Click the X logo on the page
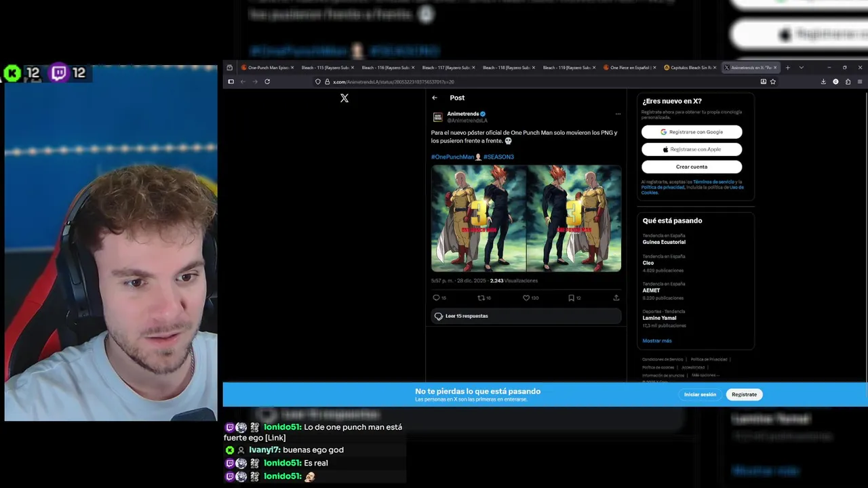This screenshot has height=488, width=868. (344, 98)
